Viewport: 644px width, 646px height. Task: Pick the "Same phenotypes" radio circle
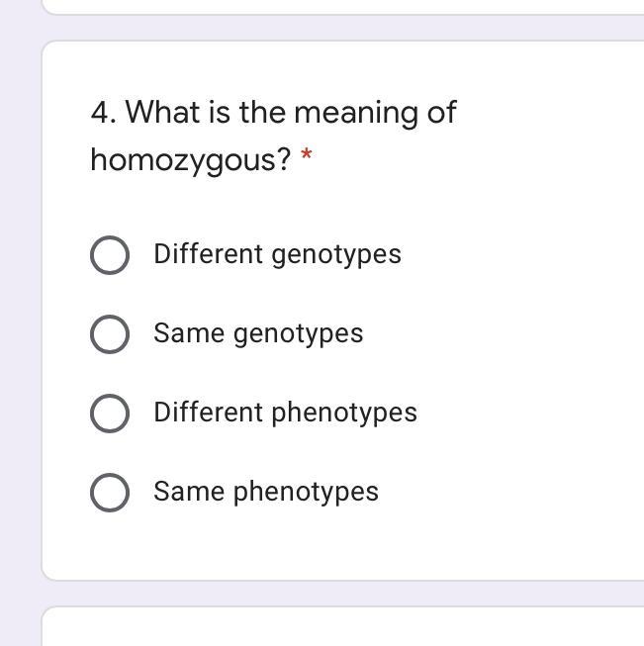click(109, 493)
